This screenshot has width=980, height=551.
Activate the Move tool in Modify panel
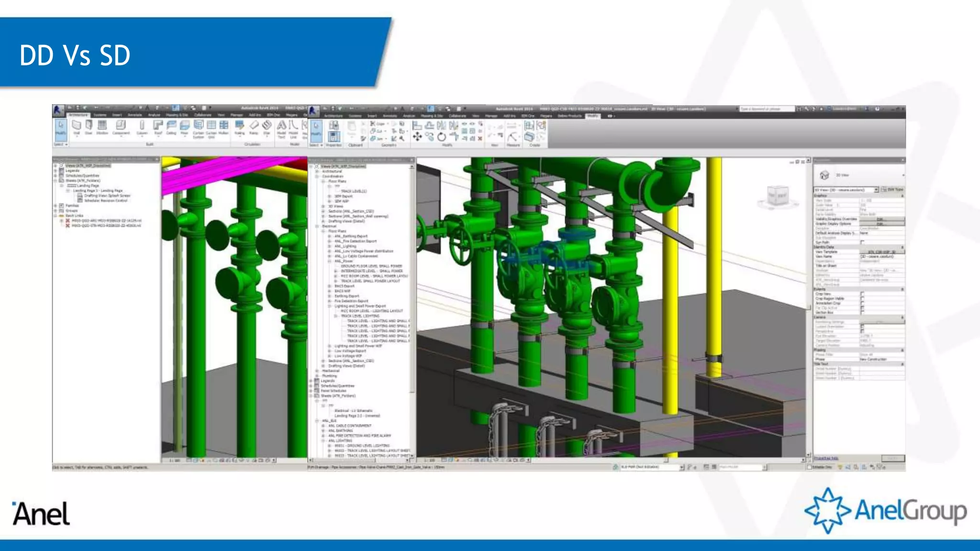[x=417, y=137]
